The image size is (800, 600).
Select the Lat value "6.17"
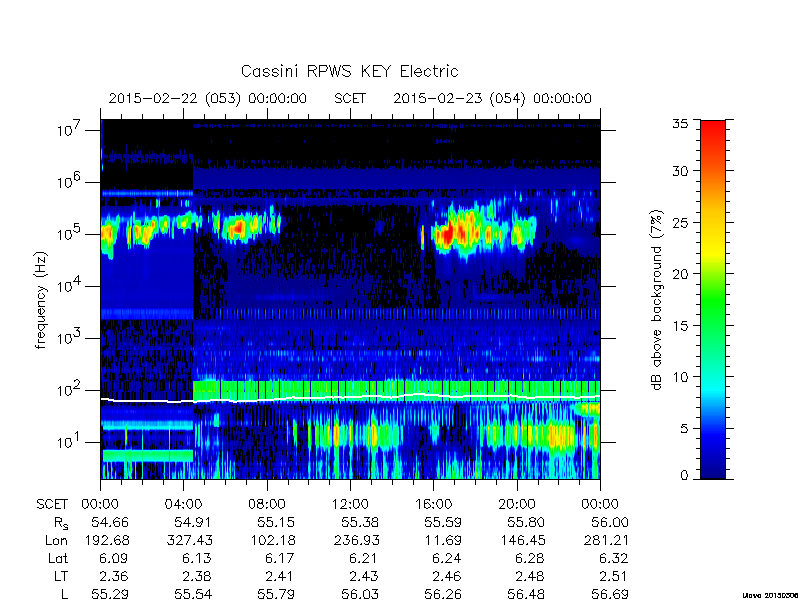281,558
